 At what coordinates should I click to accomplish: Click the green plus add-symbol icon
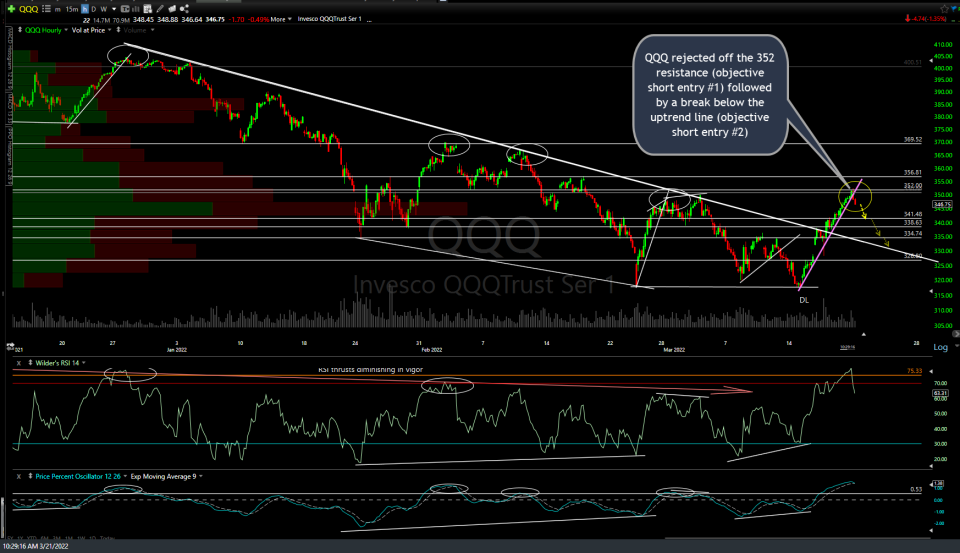[11, 9]
